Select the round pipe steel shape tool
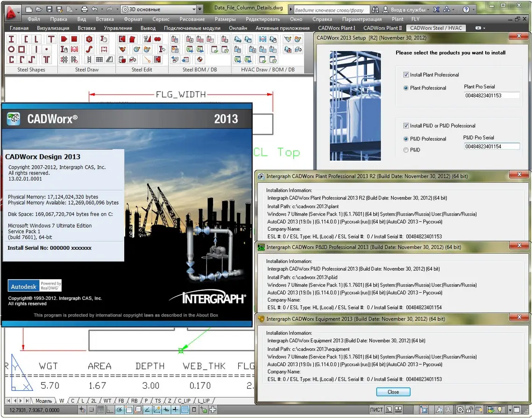This screenshot has width=532, height=418. [11, 50]
